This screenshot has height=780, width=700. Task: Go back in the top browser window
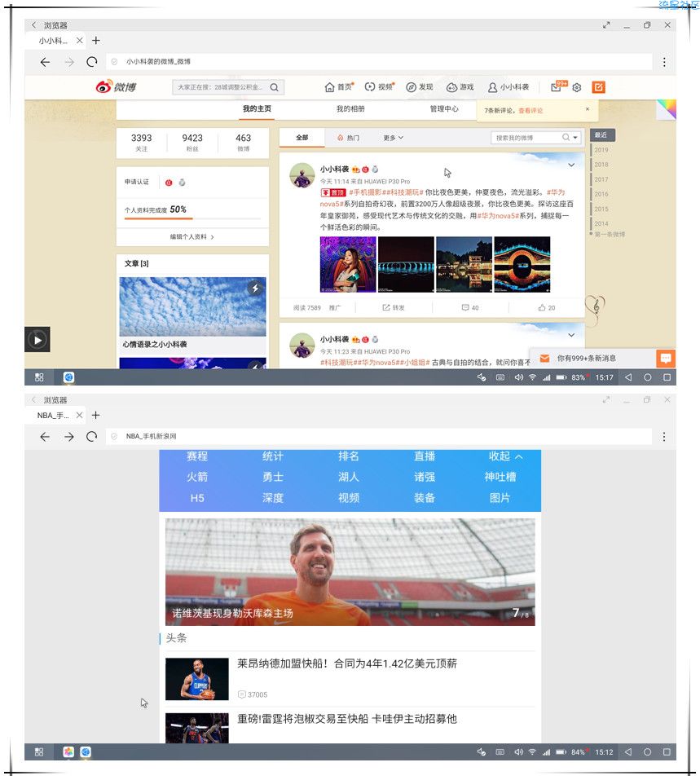tap(45, 62)
